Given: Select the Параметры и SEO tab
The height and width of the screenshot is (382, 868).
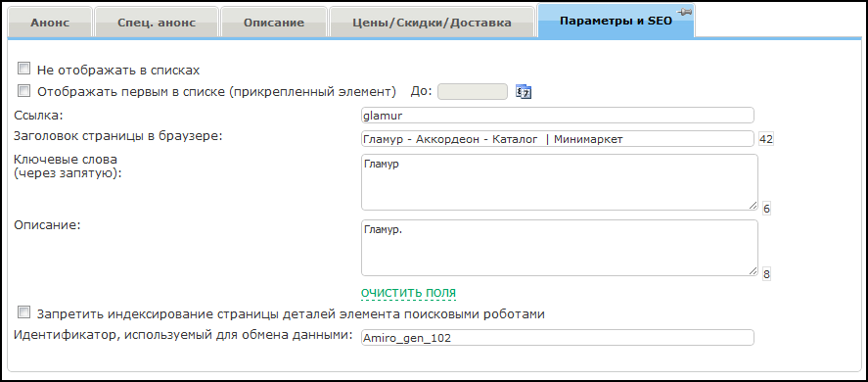Looking at the screenshot, I should (617, 22).
